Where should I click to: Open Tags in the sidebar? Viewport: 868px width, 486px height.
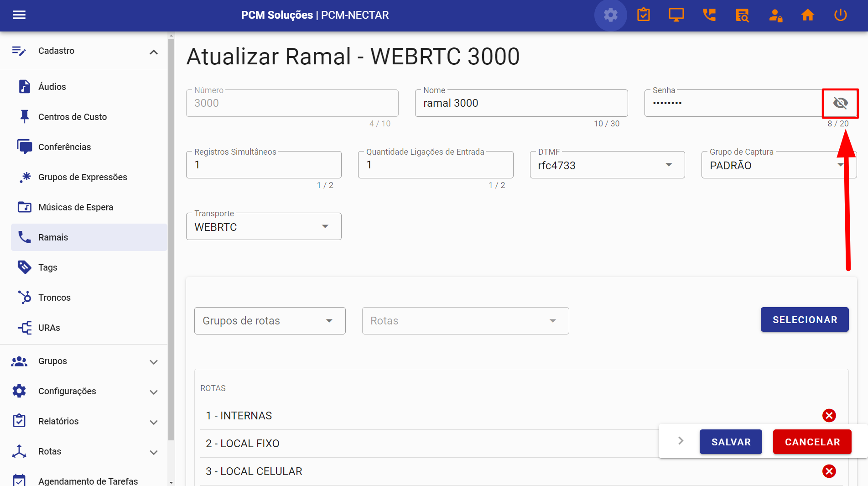click(x=89, y=267)
